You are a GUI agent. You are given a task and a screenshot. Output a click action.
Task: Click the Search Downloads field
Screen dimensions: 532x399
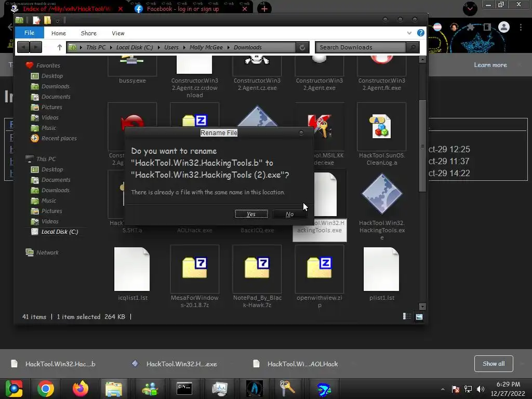[x=361, y=47]
